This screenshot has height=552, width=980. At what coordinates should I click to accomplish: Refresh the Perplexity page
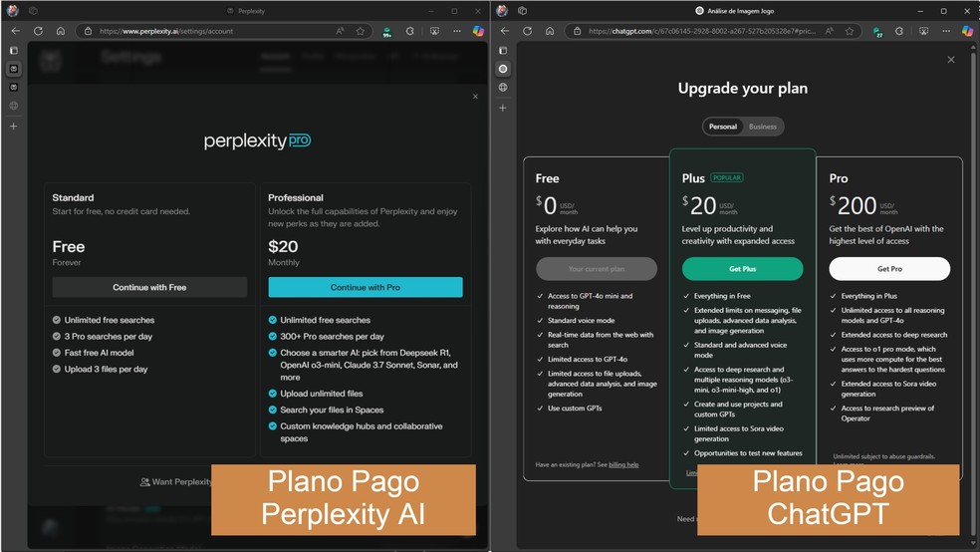38,31
